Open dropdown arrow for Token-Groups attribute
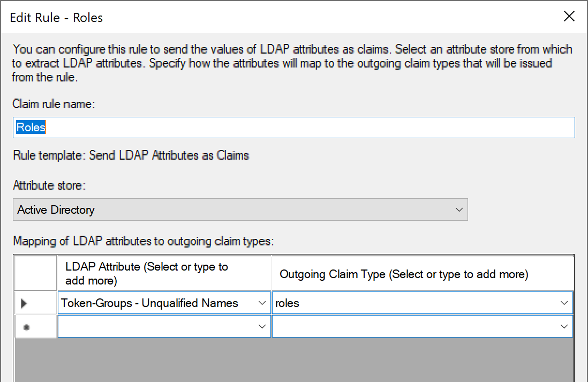The width and height of the screenshot is (588, 382). (262, 303)
